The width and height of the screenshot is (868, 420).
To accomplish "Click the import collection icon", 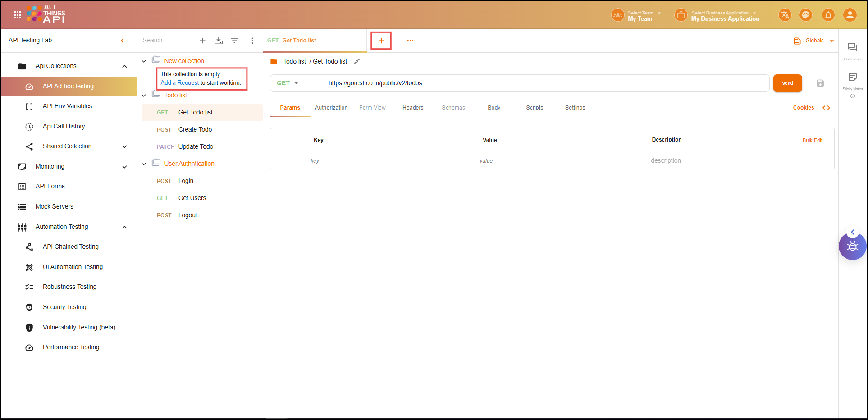I will pos(219,41).
